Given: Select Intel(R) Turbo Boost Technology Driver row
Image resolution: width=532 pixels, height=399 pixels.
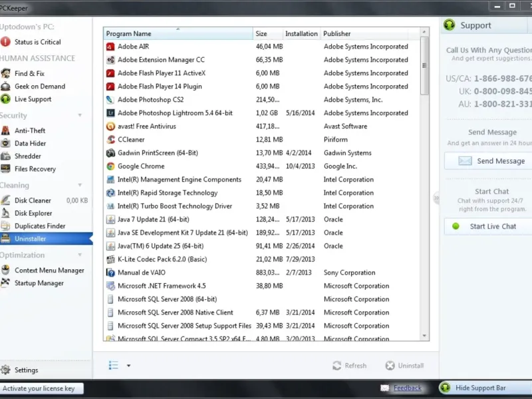Looking at the screenshot, I should pyautogui.click(x=261, y=206).
